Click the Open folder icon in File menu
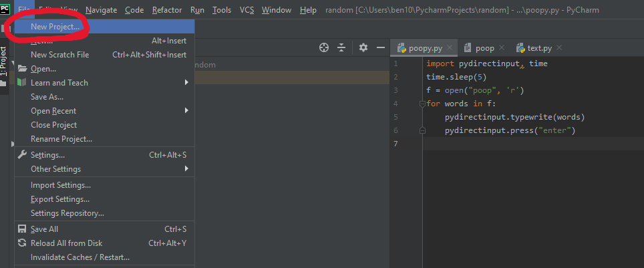Screen dimensions: 644x268 (x=22, y=69)
